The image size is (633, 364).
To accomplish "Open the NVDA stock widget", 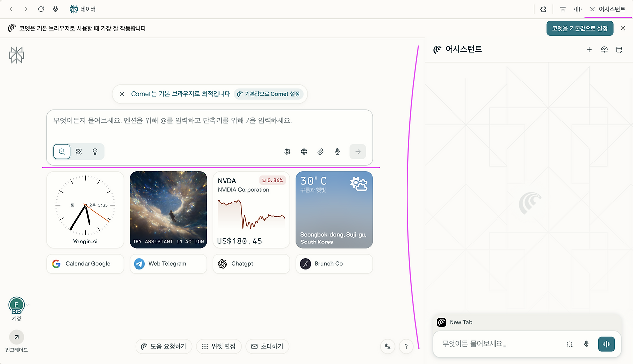I will click(251, 210).
